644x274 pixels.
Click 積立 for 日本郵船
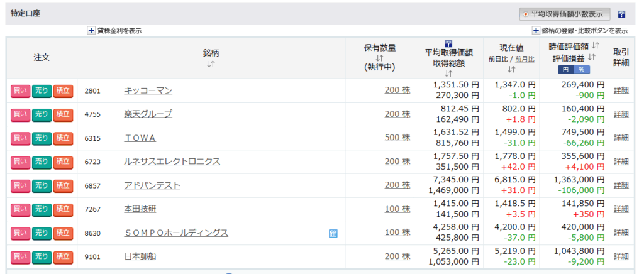(x=63, y=257)
